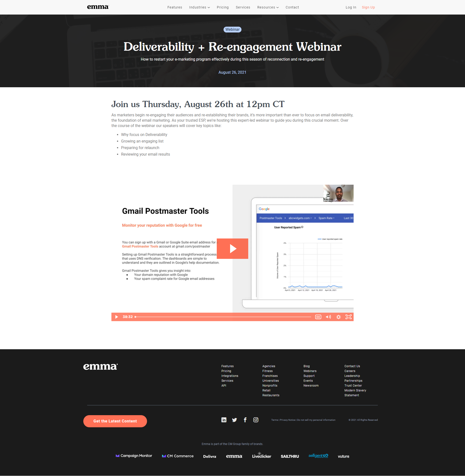Click the settings icon on the video player

coord(339,317)
